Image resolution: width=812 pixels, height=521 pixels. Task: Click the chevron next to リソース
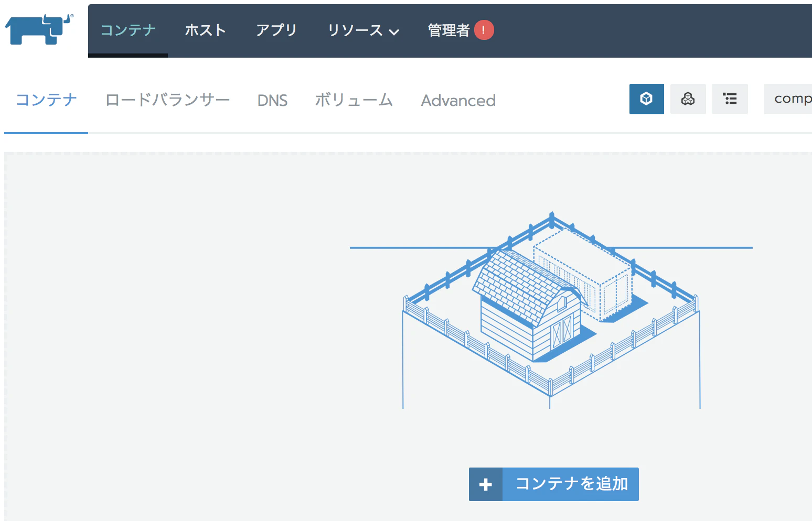[394, 32]
